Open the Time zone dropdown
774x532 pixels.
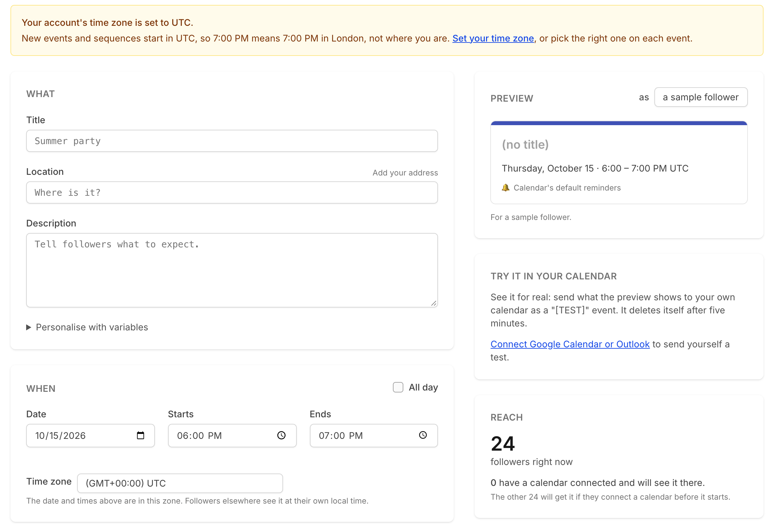coord(180,483)
